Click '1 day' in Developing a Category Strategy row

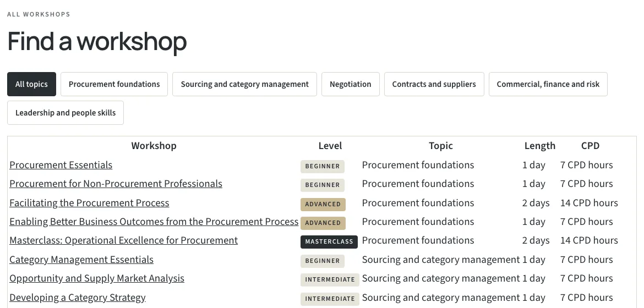[x=533, y=298]
